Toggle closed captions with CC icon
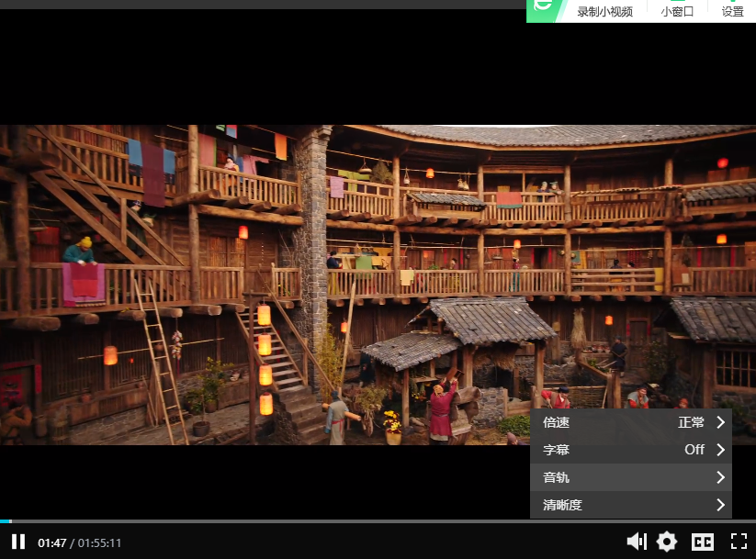756x559 pixels. (703, 542)
